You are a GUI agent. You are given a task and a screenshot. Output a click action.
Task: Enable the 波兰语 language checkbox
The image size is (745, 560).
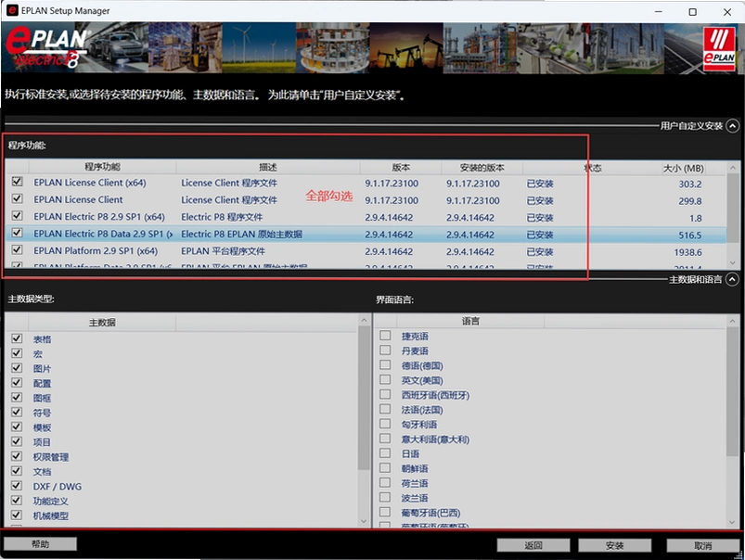pyautogui.click(x=385, y=498)
